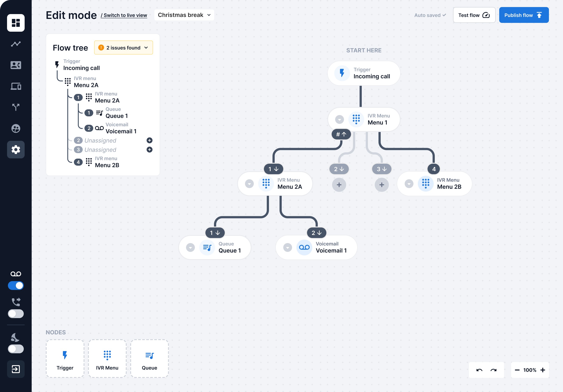The width and height of the screenshot is (563, 392).
Task: Select Menu 2B in the flow tree
Action: [x=107, y=165]
